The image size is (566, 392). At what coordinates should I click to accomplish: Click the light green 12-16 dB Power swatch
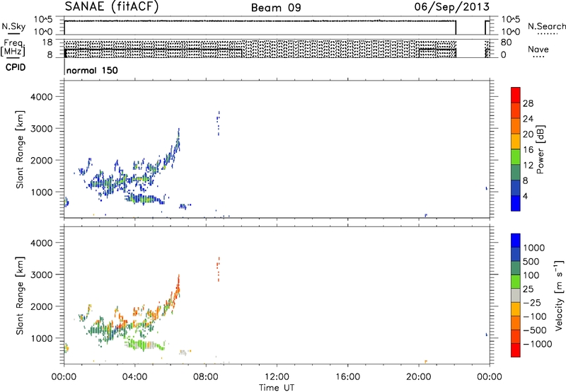pos(516,156)
